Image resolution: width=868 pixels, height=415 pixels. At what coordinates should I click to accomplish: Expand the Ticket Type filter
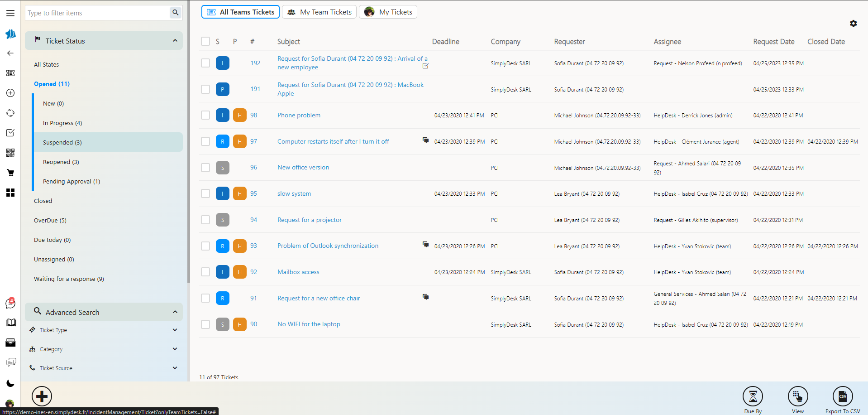click(x=174, y=329)
